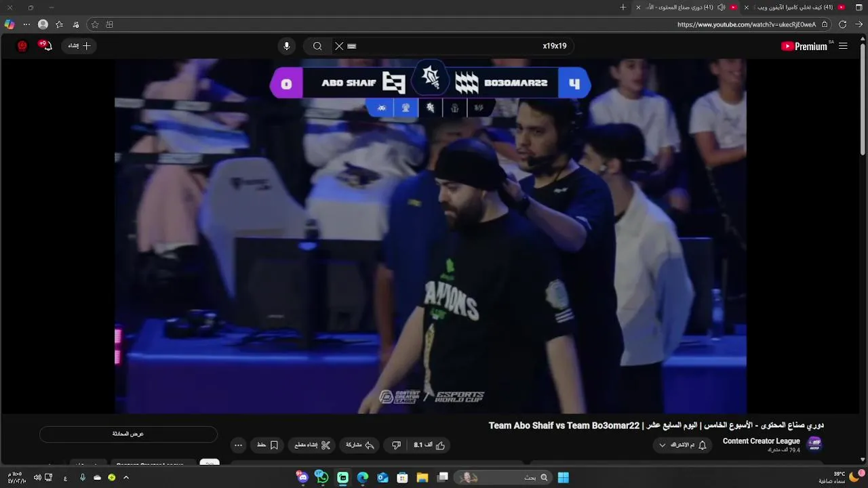This screenshot has height=488, width=868.
Task: Open File Explorer from taskbar
Action: tap(422, 478)
